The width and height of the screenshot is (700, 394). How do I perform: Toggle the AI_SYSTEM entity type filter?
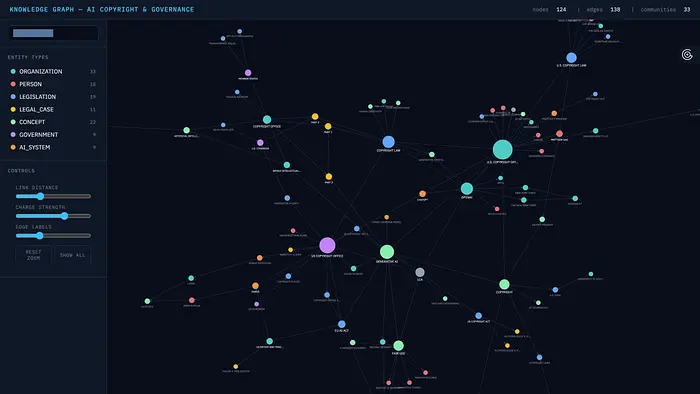(x=53, y=147)
